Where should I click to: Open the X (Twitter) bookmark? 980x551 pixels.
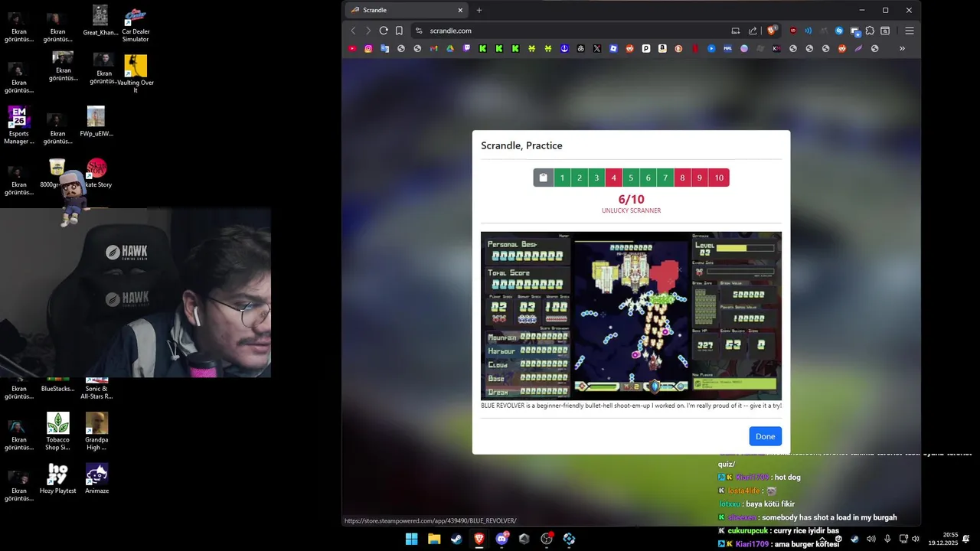[x=597, y=48]
